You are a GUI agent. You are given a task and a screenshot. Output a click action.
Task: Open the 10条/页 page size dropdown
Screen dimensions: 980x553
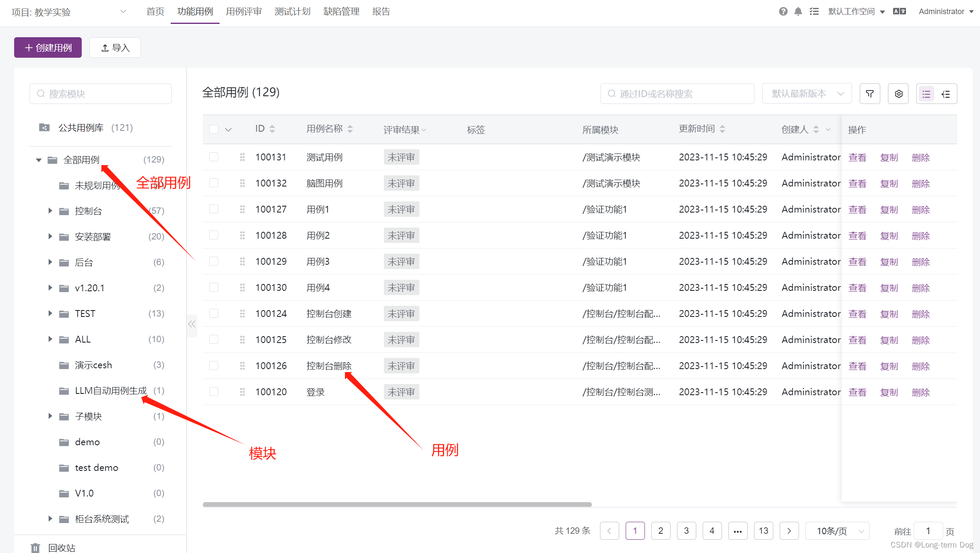click(837, 531)
